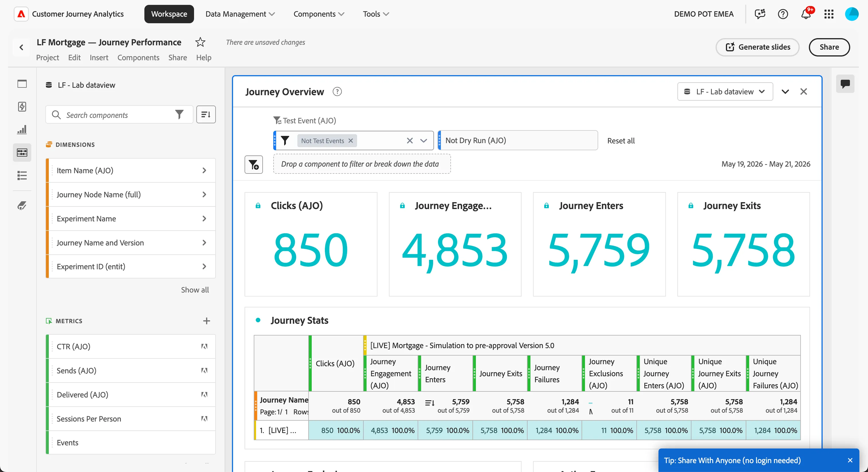Click the Generate slides button
This screenshot has width=868, height=472.
[x=757, y=47]
